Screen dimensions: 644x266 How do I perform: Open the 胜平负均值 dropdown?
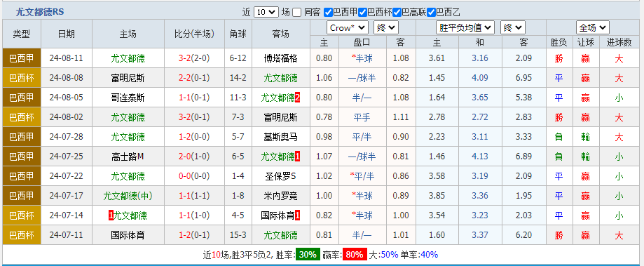(465, 28)
